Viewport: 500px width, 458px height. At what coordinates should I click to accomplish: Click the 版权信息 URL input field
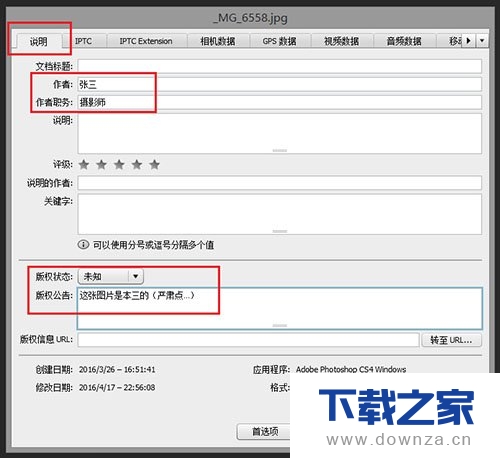tap(248, 340)
